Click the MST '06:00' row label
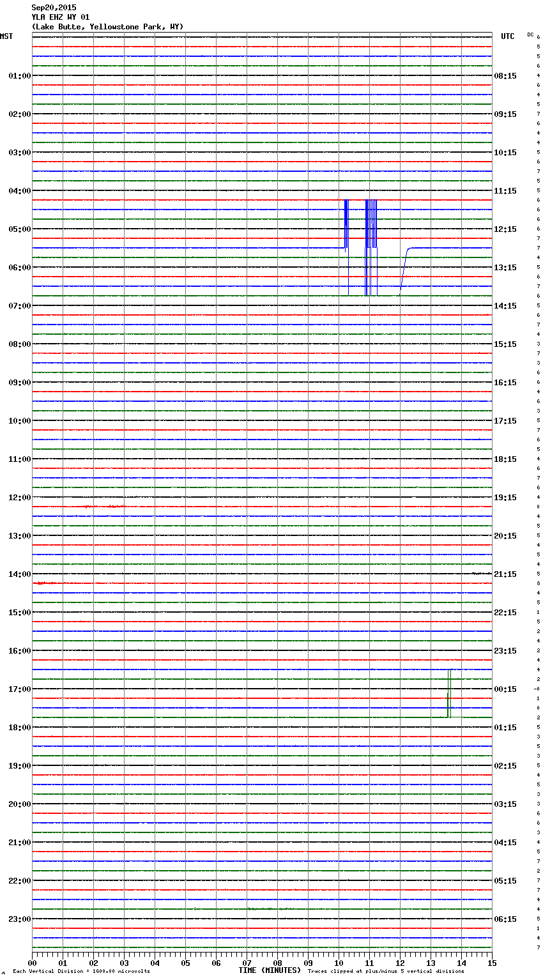The height and width of the screenshot is (980, 543). [x=20, y=268]
